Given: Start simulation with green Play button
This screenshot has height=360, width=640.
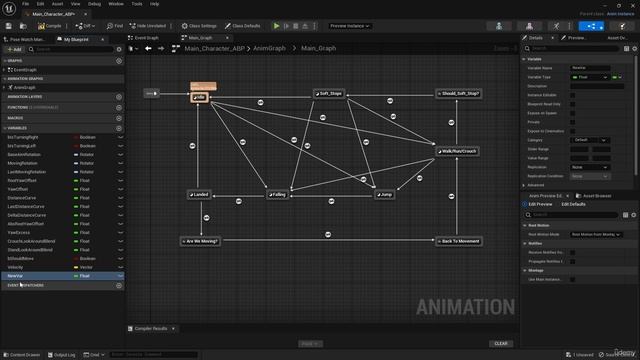Looking at the screenshot, I should point(276,26).
